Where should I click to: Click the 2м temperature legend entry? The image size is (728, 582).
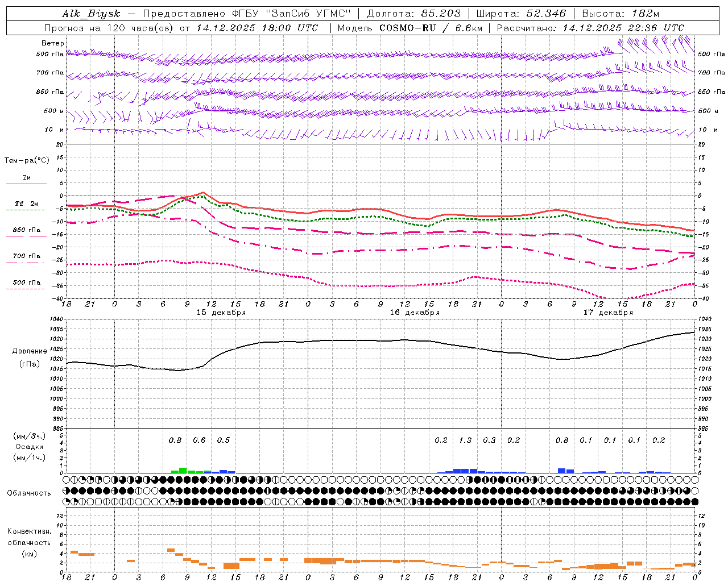[27, 177]
